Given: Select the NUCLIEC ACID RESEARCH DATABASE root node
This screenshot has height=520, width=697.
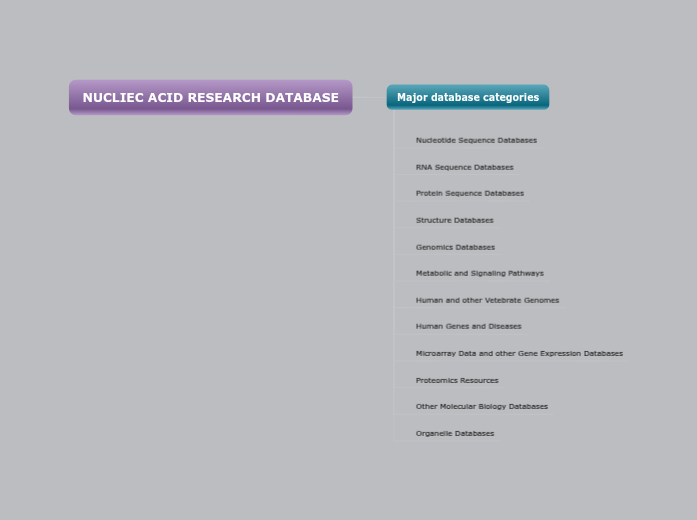Looking at the screenshot, I should click(210, 98).
